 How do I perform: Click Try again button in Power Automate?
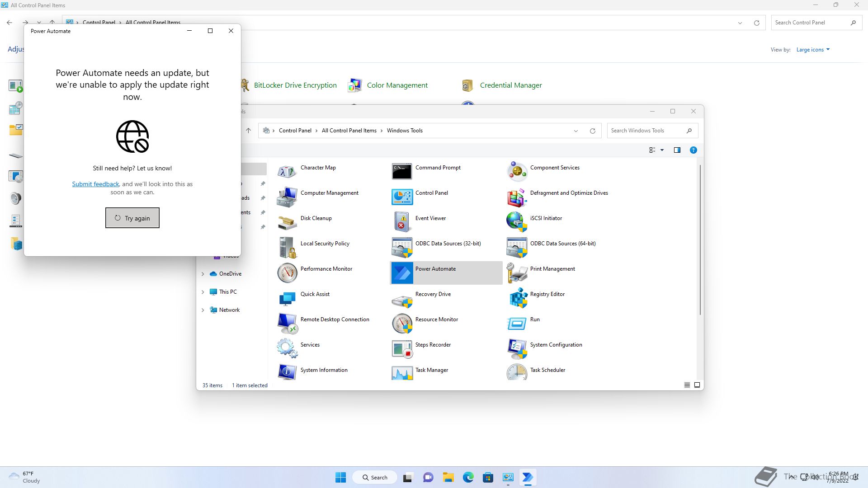(x=132, y=218)
